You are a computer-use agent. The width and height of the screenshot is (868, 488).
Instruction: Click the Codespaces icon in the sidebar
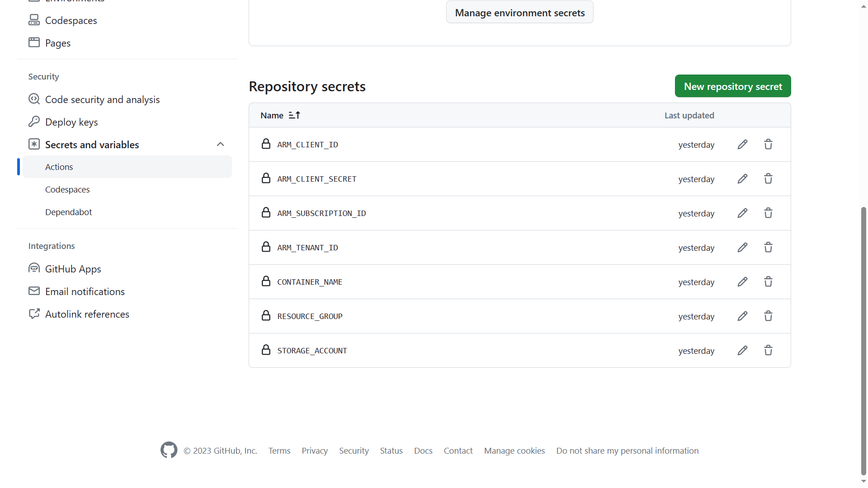(x=34, y=19)
